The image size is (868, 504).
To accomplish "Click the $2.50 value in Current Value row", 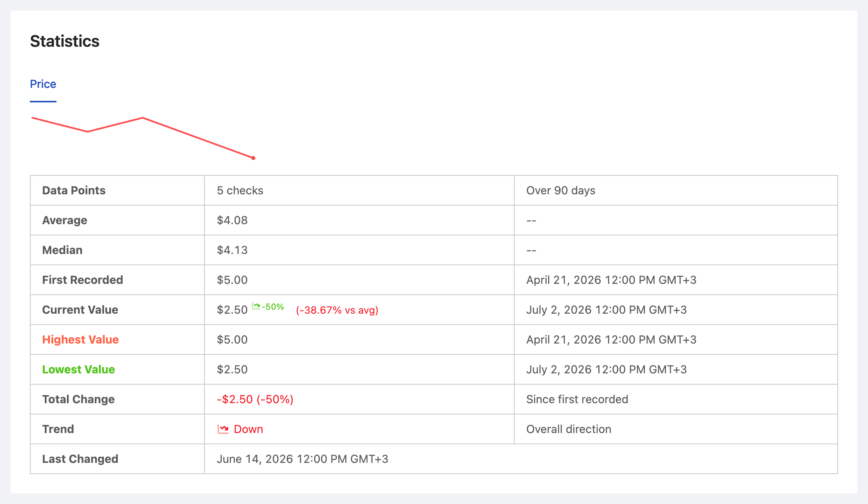I will (232, 310).
